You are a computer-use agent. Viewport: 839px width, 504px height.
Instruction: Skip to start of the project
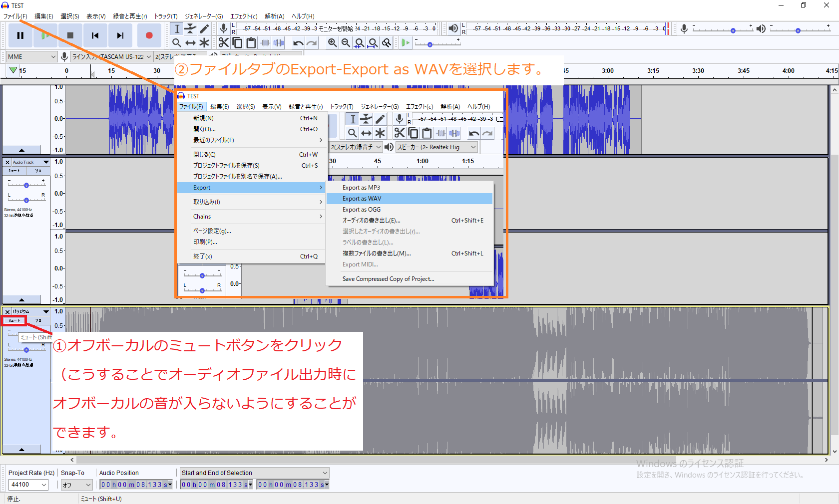coord(95,35)
